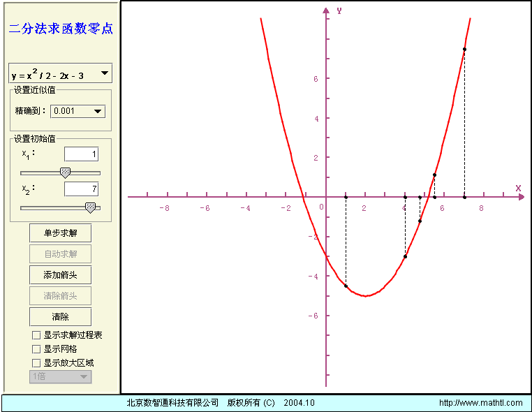This screenshot has height=412, width=532.
Task: Enable the 显示放大区域 checkbox
Action: [36, 363]
